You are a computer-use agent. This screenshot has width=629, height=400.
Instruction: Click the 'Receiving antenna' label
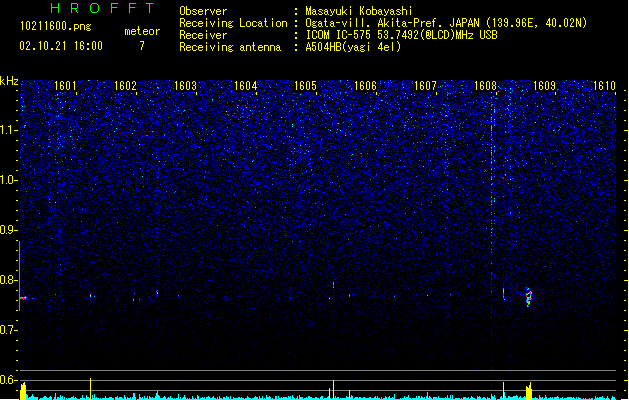(230, 47)
